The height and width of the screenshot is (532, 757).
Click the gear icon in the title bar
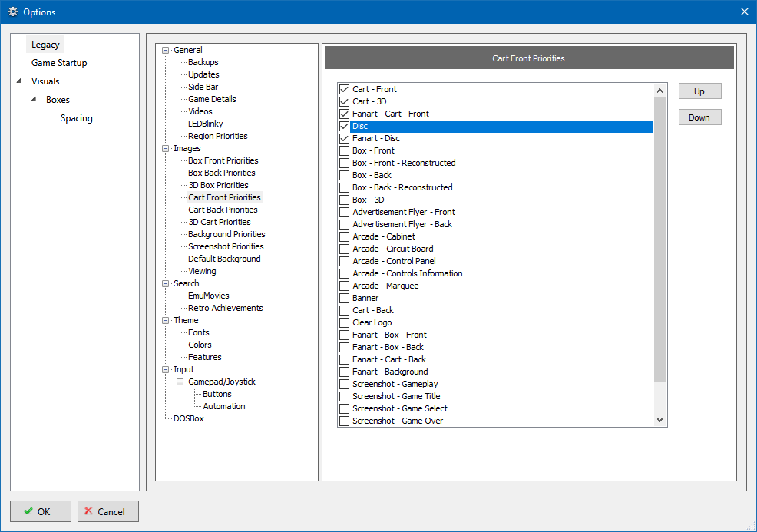(x=12, y=12)
